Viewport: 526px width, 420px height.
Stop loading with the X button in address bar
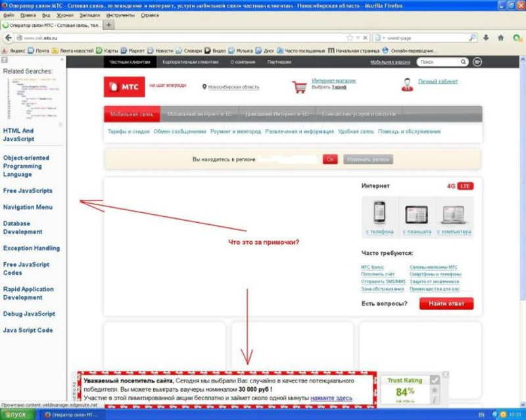[366, 37]
